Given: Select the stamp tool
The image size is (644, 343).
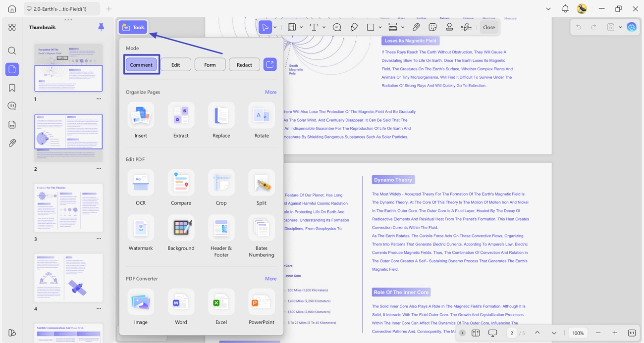Looking at the screenshot, I should click(x=449, y=27).
